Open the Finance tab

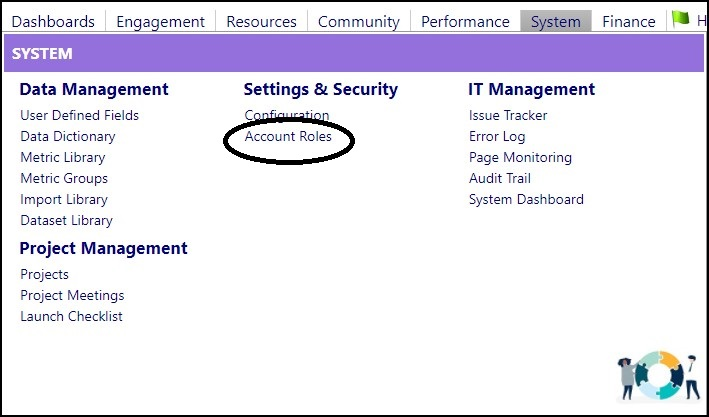tap(629, 21)
